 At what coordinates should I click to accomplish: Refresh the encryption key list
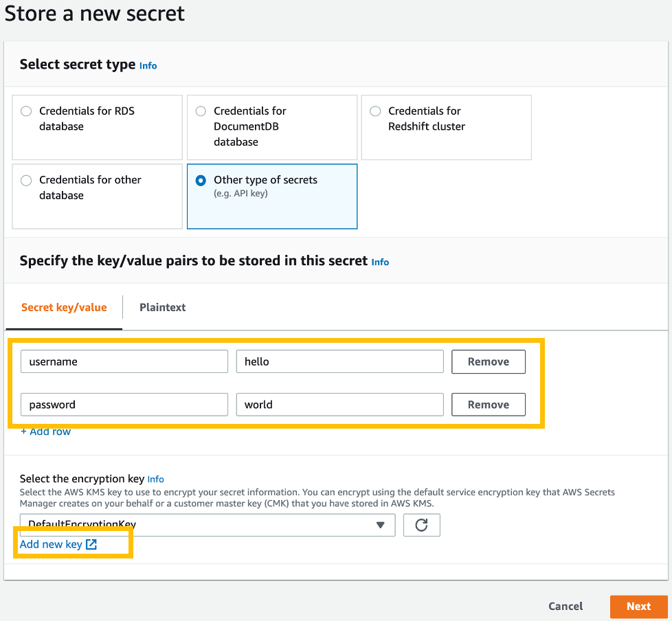(x=421, y=525)
